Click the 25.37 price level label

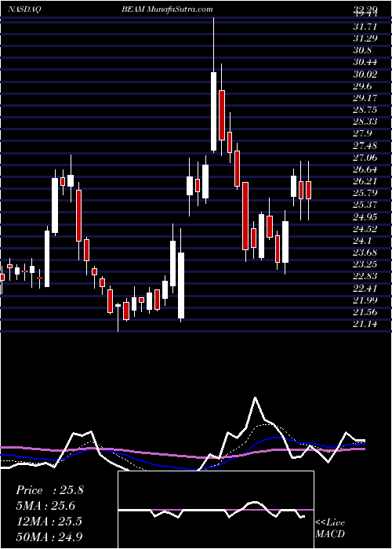(x=365, y=205)
